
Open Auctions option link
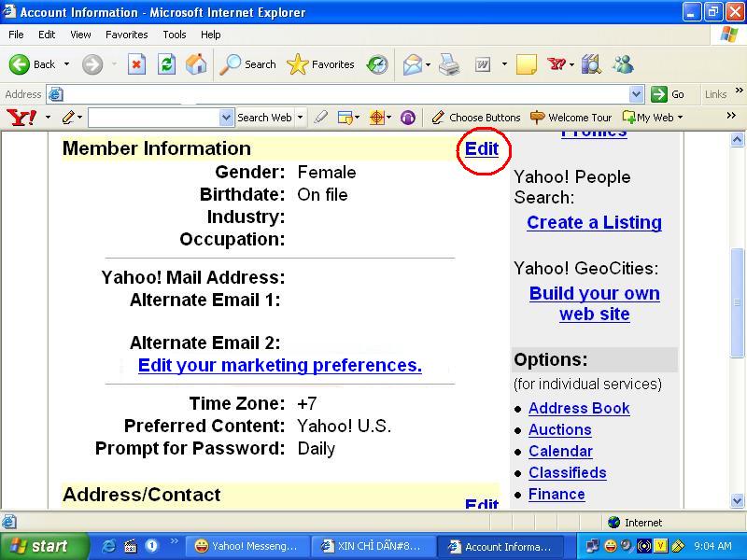click(559, 429)
